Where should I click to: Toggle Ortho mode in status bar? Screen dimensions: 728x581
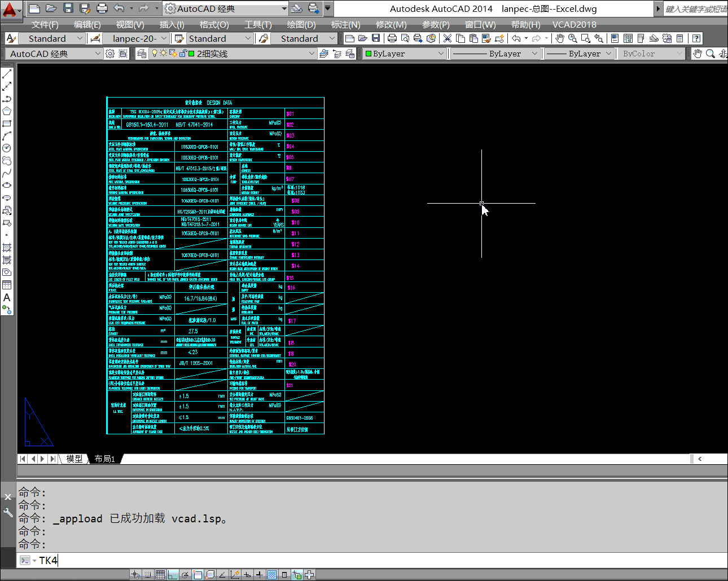[x=173, y=575]
